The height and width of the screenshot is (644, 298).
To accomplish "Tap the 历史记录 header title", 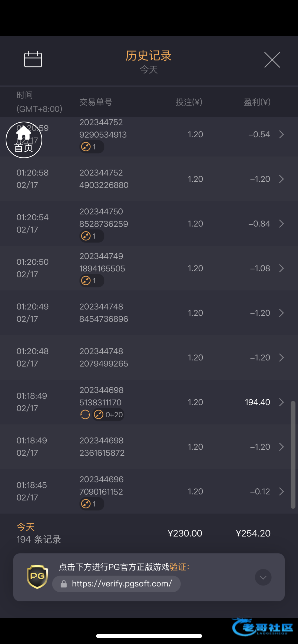I will (148, 56).
